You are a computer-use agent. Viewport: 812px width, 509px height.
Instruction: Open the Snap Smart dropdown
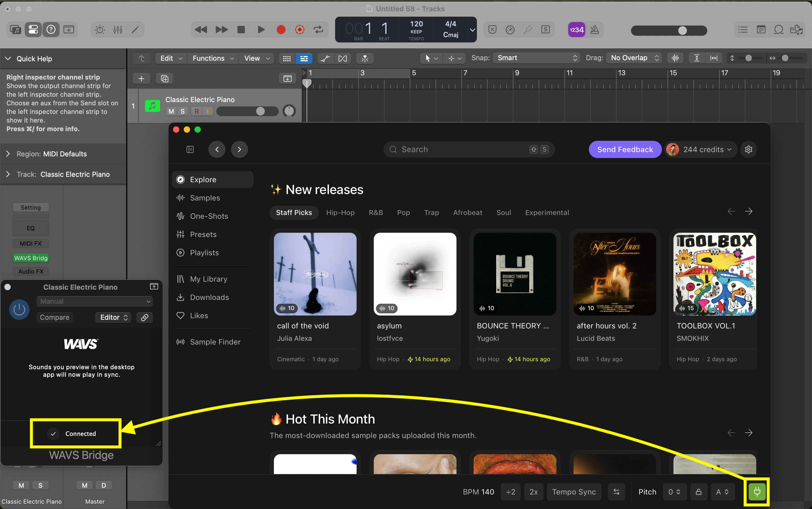pos(537,58)
